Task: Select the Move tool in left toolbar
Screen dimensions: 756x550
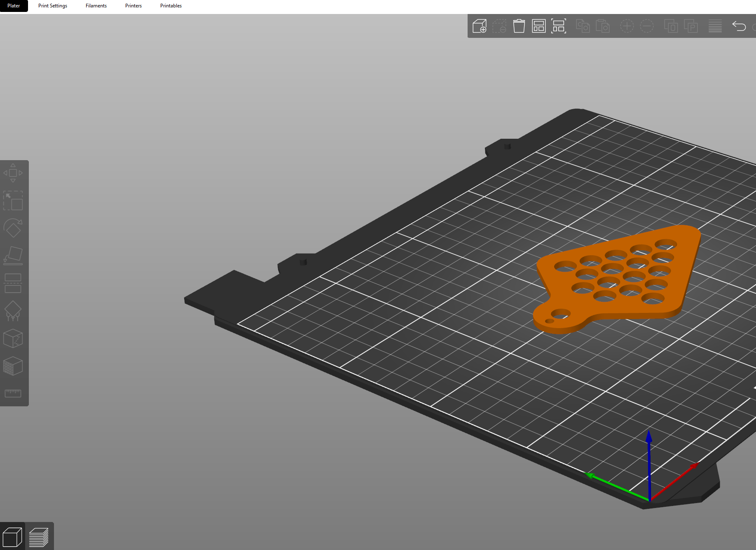Action: (13, 173)
